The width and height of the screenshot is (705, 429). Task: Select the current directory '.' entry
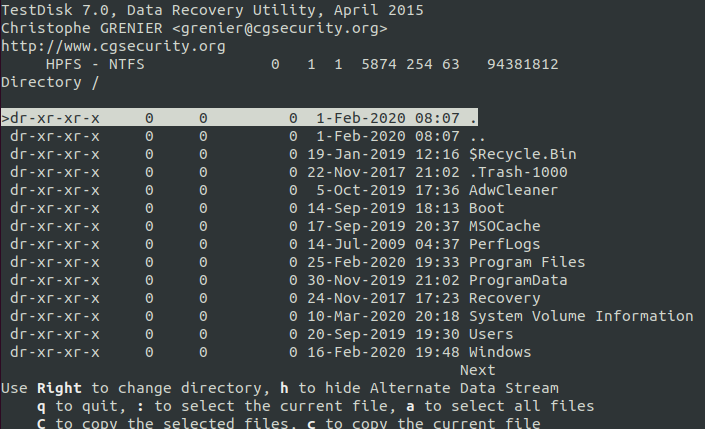point(473,118)
